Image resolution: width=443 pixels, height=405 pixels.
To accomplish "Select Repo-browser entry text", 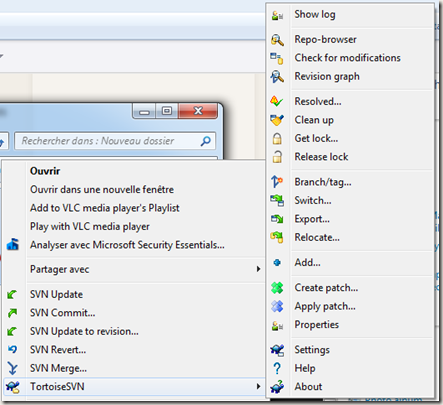I will (325, 40).
